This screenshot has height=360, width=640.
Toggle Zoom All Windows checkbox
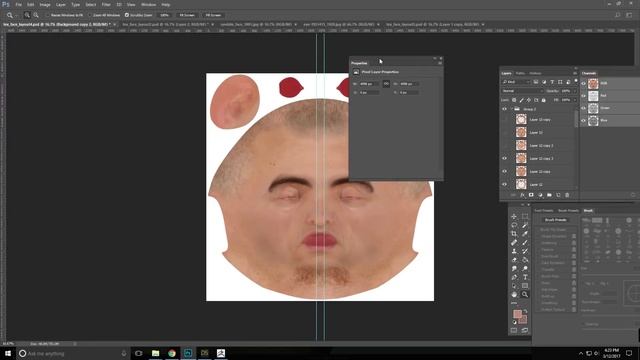[x=89, y=15]
